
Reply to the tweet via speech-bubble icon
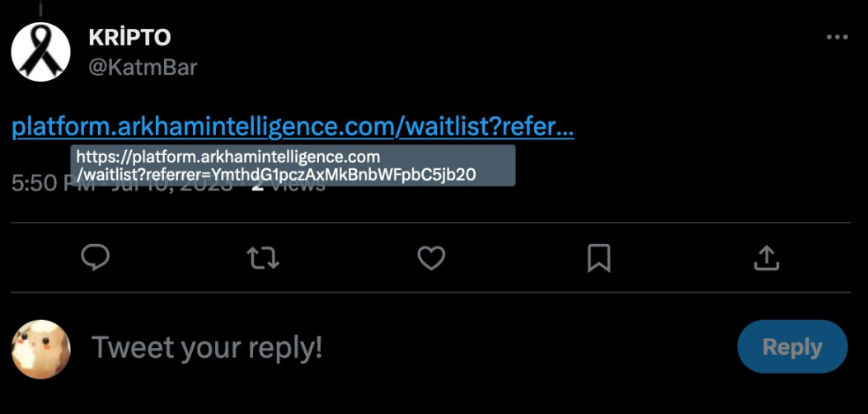tap(96, 259)
